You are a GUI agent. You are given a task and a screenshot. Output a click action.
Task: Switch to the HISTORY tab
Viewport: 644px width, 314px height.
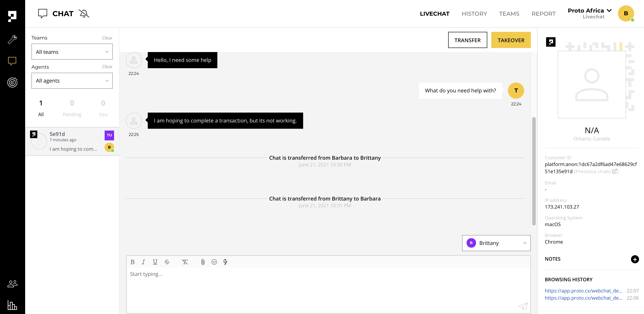pos(474,14)
